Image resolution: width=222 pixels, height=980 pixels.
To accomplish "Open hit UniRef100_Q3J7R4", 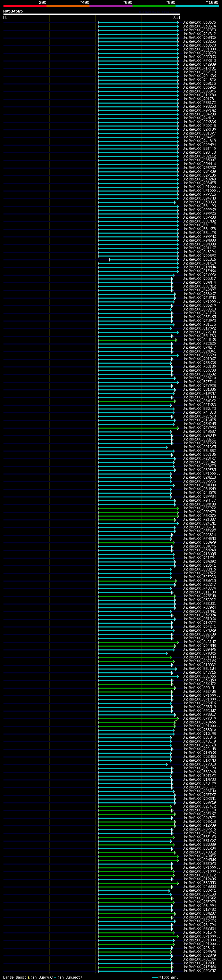I will [199, 925].
